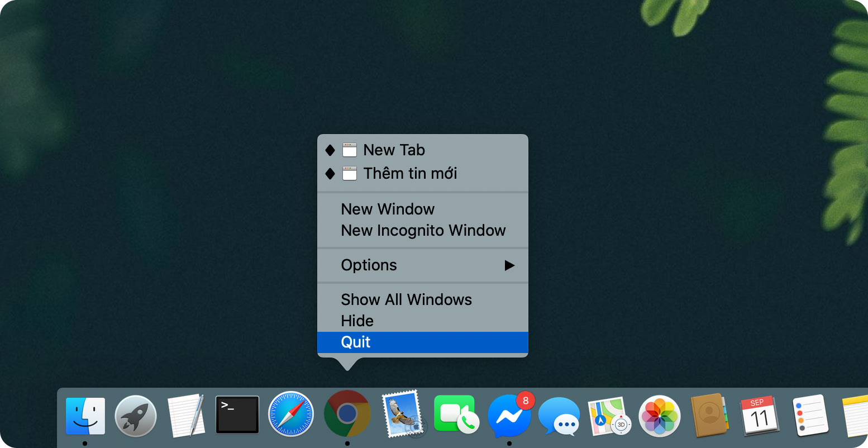The width and height of the screenshot is (868, 448).
Task: Choose New Window from Chrome menu
Action: 423,209
